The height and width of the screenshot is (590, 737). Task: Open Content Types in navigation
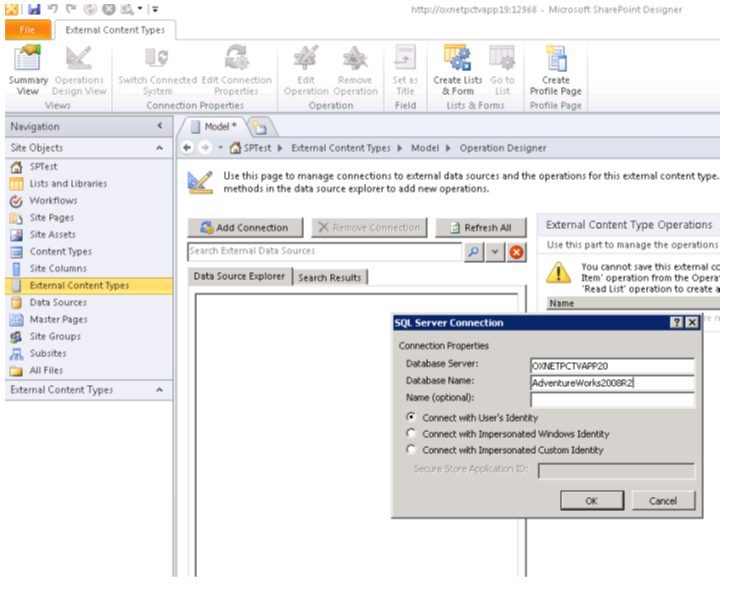point(61,251)
